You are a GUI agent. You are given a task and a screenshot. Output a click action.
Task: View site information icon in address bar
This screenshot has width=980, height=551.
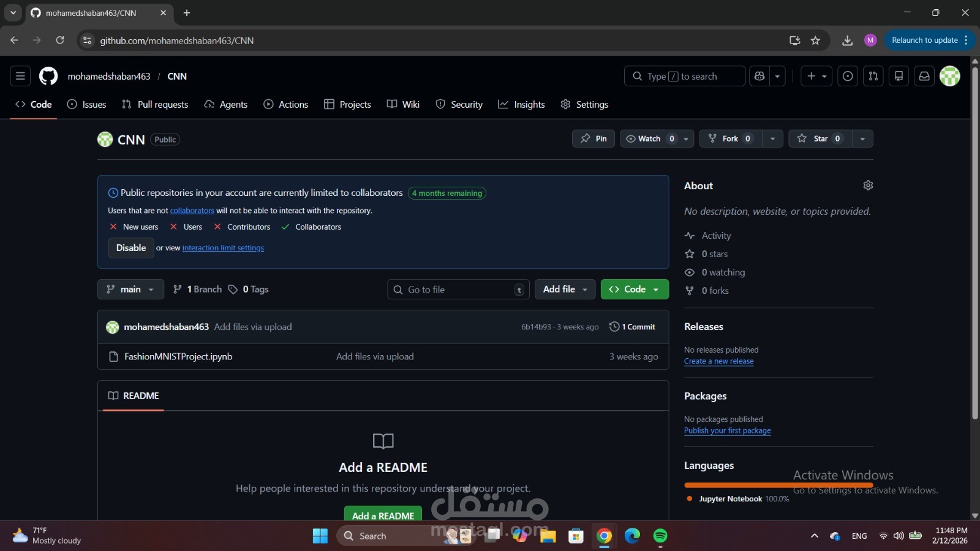tap(87, 40)
